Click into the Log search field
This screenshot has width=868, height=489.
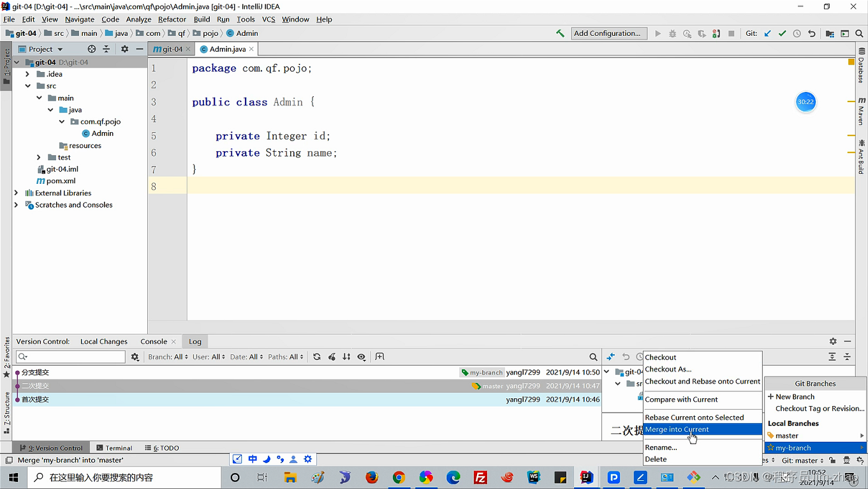pyautogui.click(x=71, y=357)
